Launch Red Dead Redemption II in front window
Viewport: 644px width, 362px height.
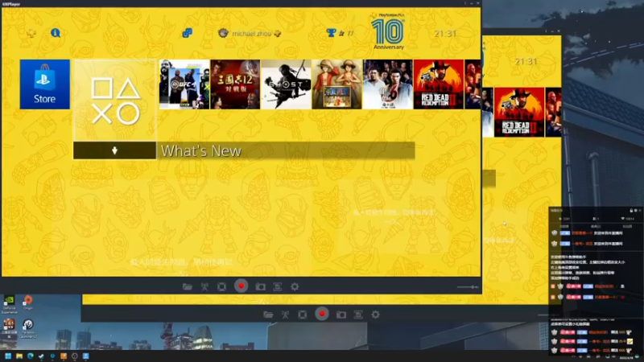pos(439,84)
